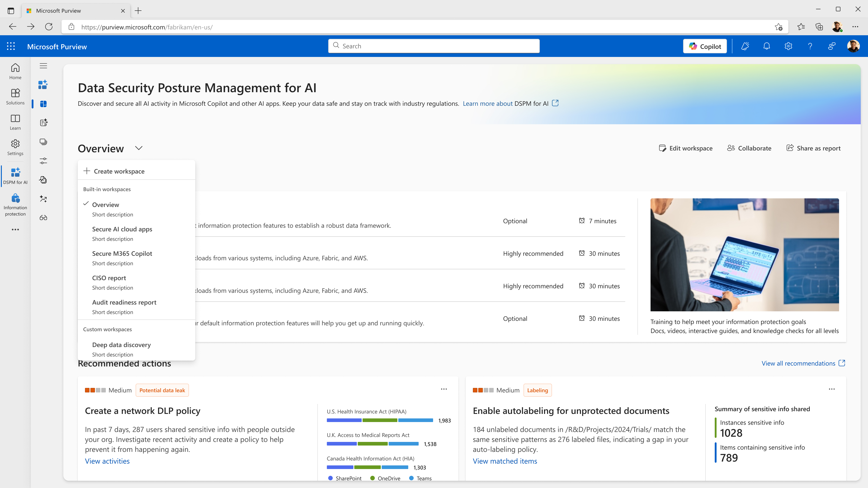Go to Home in left rail
Image resolution: width=868 pixels, height=488 pixels.
pos(15,71)
